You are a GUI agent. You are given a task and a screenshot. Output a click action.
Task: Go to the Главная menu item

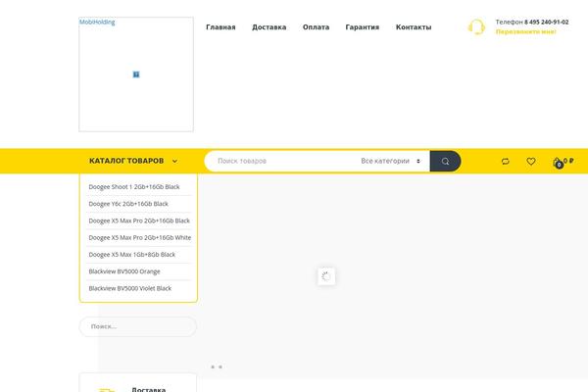click(x=220, y=27)
